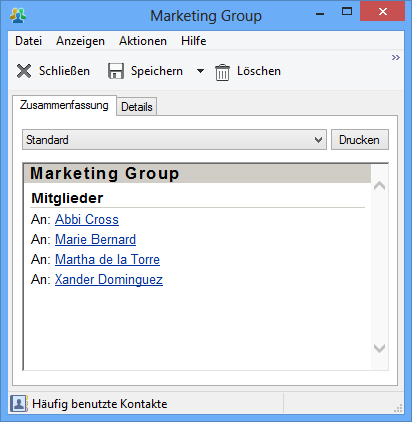The image size is (412, 422).
Task: Open the Datei menu
Action: 29,41
